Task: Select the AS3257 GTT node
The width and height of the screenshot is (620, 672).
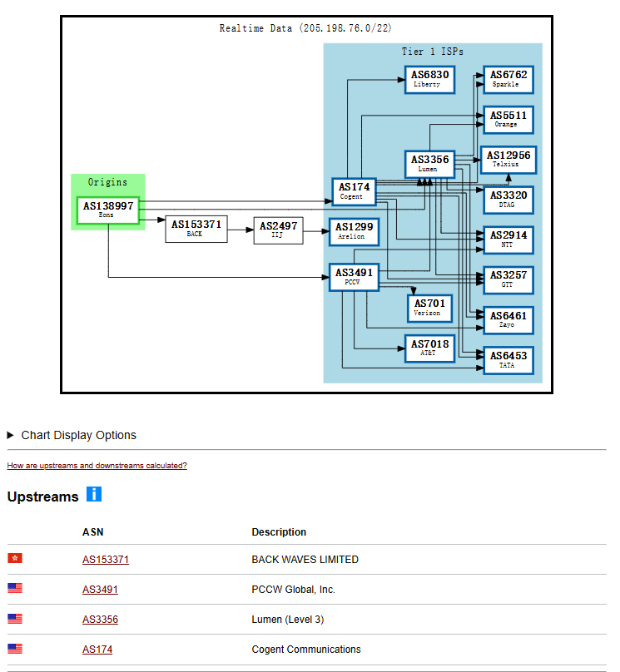Action: click(x=508, y=279)
